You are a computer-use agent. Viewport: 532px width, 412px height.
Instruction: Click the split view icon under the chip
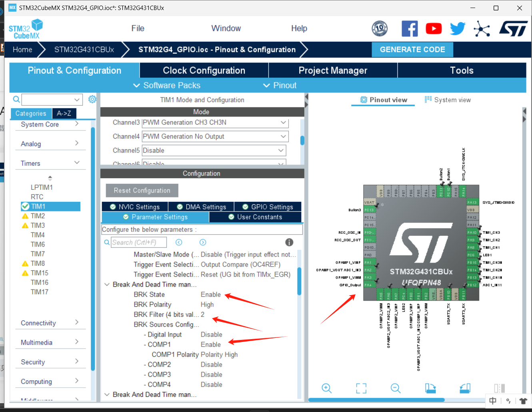[499, 388]
